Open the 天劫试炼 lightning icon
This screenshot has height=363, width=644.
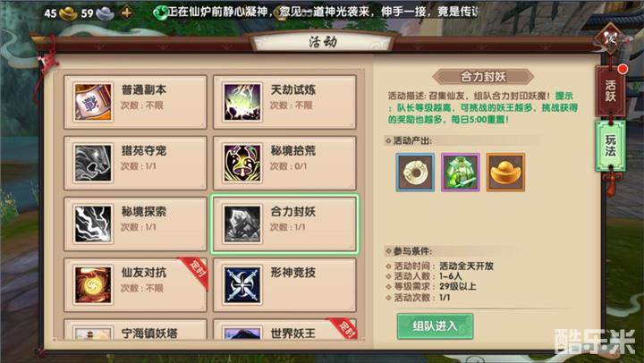241,102
